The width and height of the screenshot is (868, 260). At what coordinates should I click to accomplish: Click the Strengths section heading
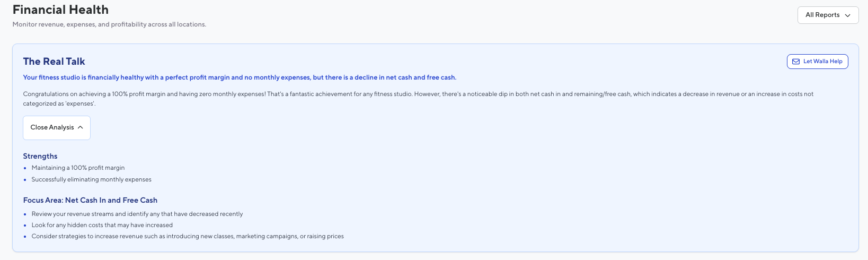(40, 156)
